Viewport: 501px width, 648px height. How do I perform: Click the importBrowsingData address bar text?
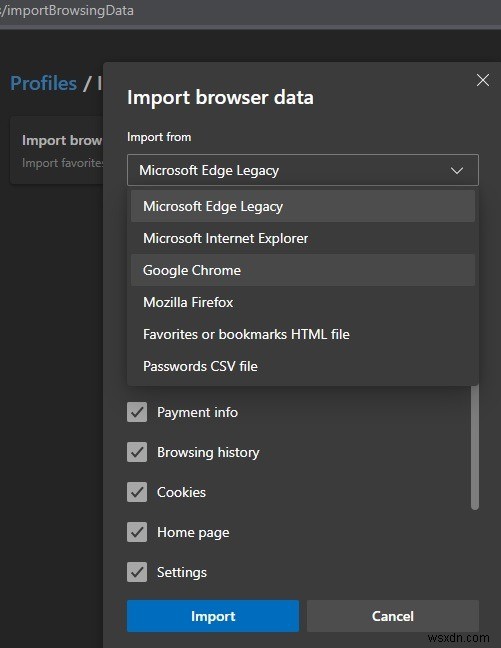point(67,10)
